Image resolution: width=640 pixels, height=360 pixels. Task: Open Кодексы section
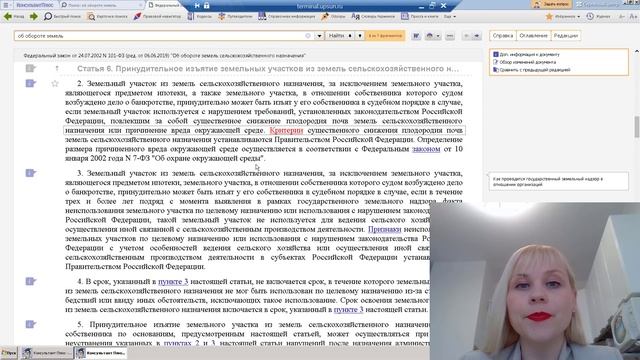(200, 16)
